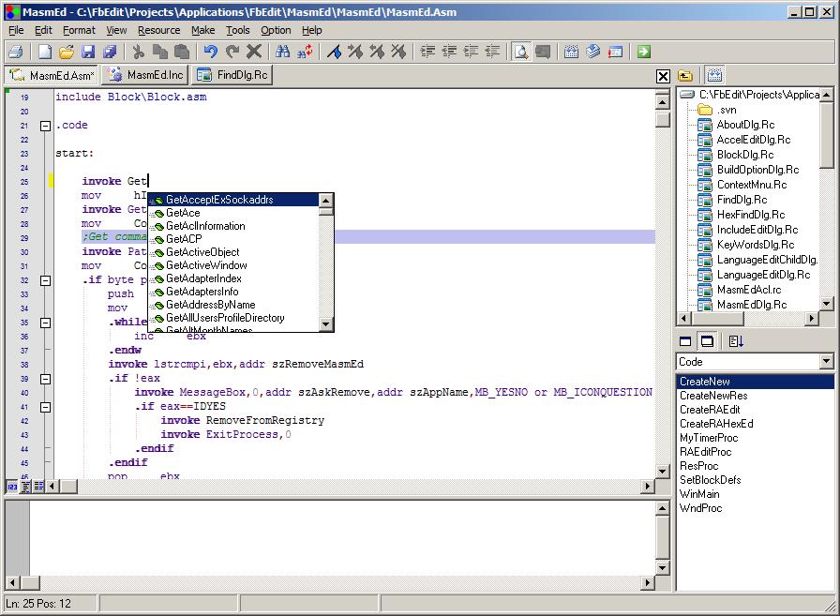The width and height of the screenshot is (840, 616).
Task: Delete selection with the X toolbar icon
Action: [253, 52]
